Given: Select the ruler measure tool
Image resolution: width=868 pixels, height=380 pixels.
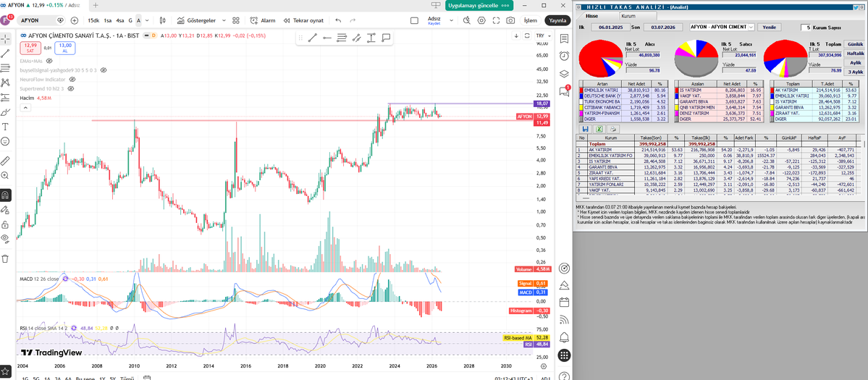Looking at the screenshot, I should (6, 161).
